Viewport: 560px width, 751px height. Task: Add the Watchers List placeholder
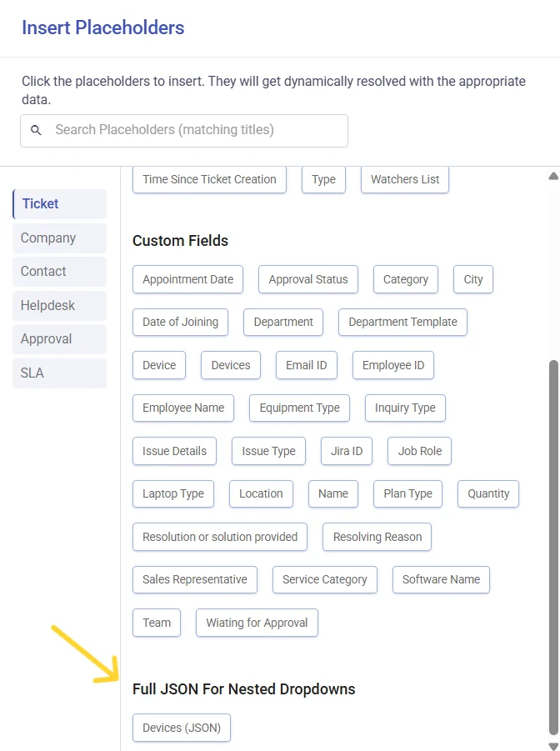[405, 179]
